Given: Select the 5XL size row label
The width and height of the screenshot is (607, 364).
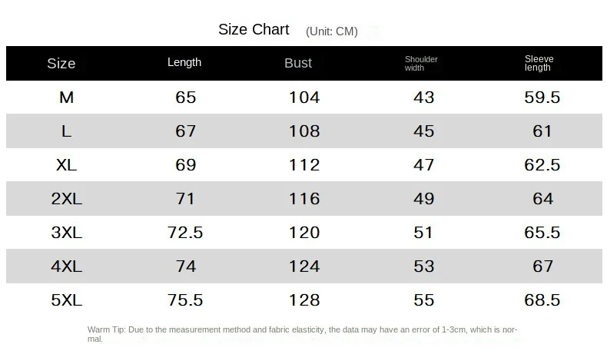Looking at the screenshot, I should click(x=67, y=300).
